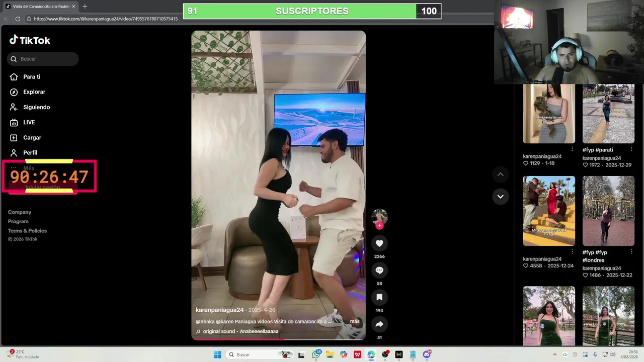Open the Perfil page
The height and width of the screenshot is (362, 644).
pos(24,152)
